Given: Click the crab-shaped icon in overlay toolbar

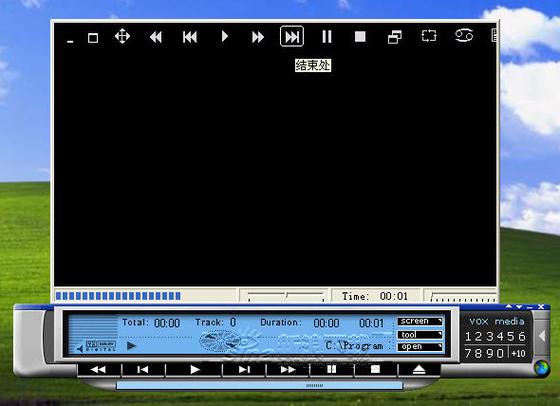Looking at the screenshot, I should pyautogui.click(x=464, y=36).
